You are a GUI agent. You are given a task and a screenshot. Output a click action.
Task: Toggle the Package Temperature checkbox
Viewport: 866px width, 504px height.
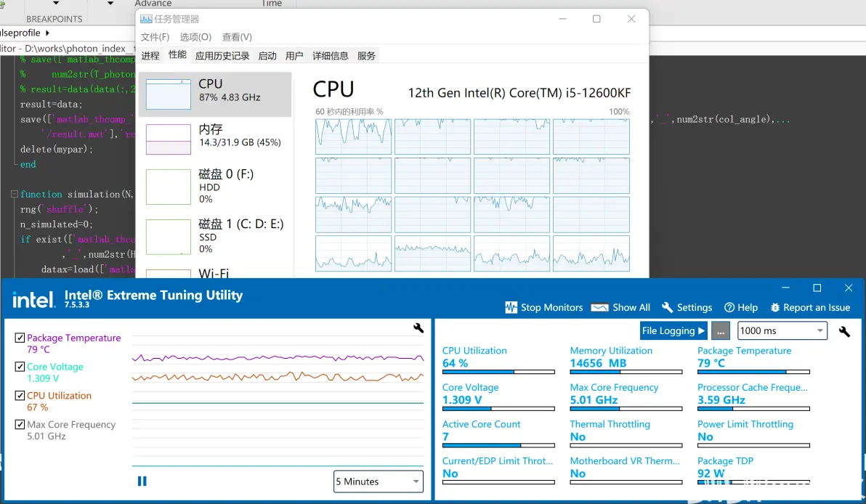coord(20,338)
